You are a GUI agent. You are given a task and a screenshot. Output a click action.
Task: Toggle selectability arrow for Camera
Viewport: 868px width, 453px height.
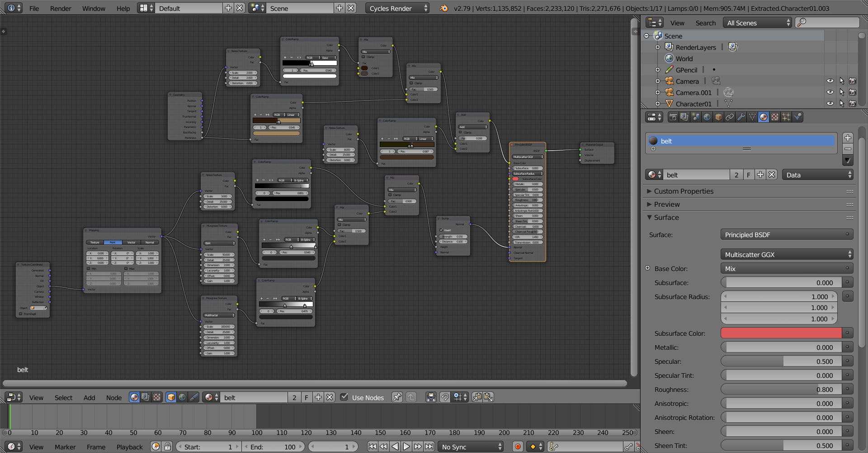pyautogui.click(x=841, y=81)
